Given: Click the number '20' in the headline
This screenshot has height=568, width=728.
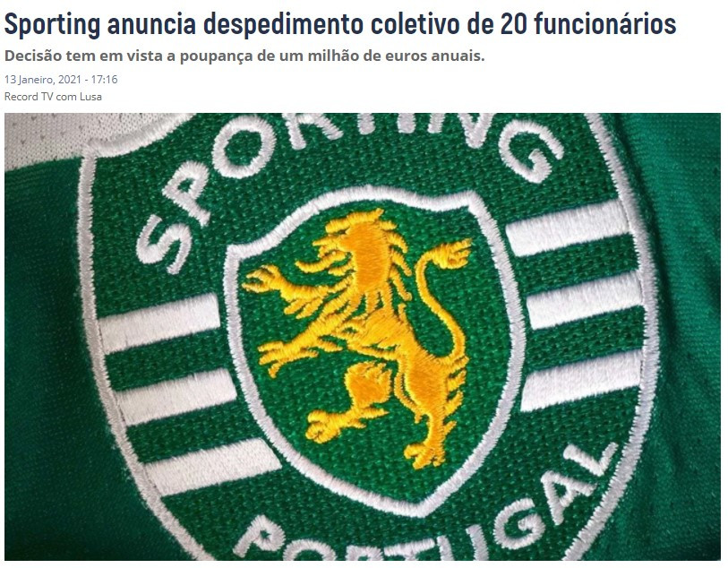Looking at the screenshot, I should (513, 24).
